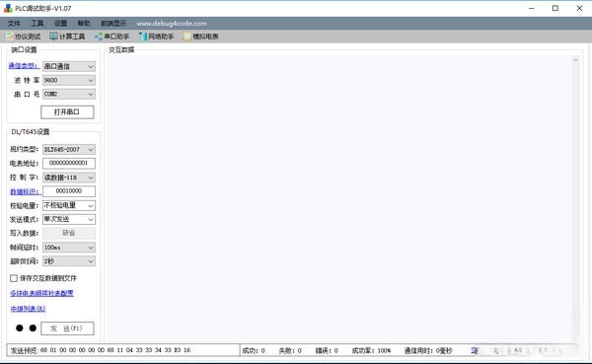
Task: Open the 计算工具 toolbar icon
Action: click(x=53, y=36)
